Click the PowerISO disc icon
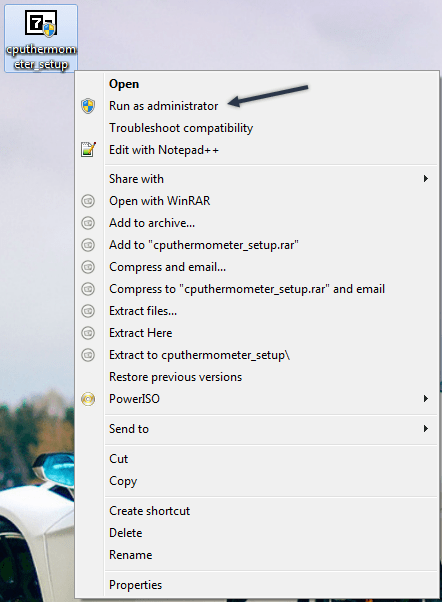 pos(88,399)
